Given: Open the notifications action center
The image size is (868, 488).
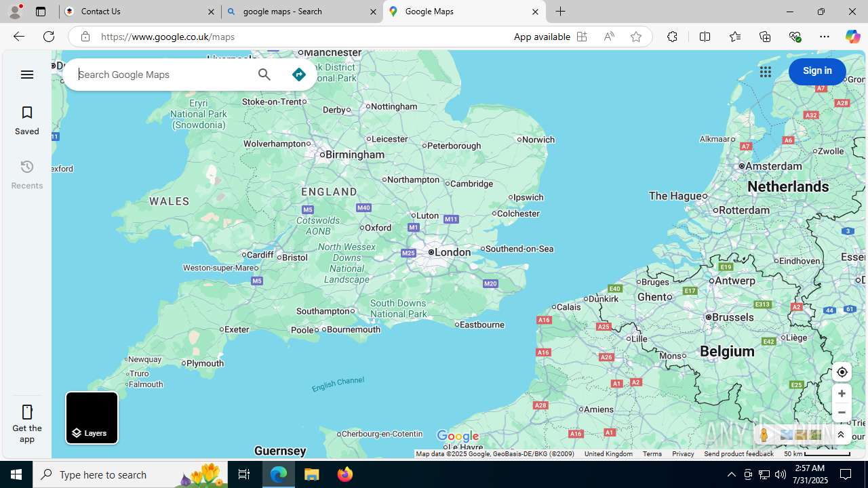Looking at the screenshot, I should (x=846, y=474).
